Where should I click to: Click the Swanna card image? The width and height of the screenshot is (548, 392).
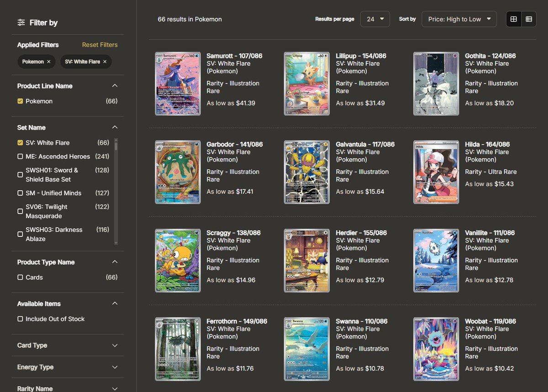click(x=307, y=349)
